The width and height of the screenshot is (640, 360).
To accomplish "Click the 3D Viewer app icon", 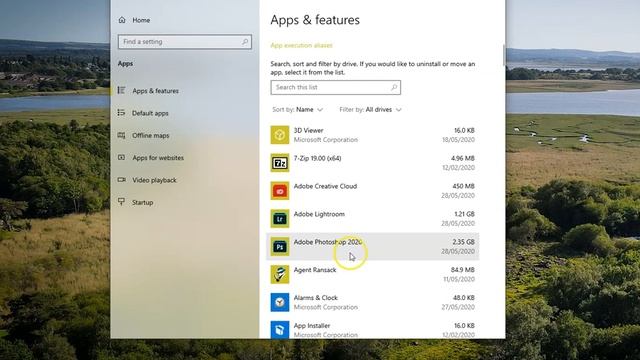I will (x=280, y=135).
